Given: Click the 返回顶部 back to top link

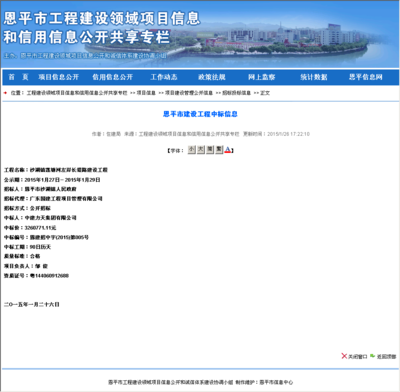Looking at the screenshot, I should 387,357.
